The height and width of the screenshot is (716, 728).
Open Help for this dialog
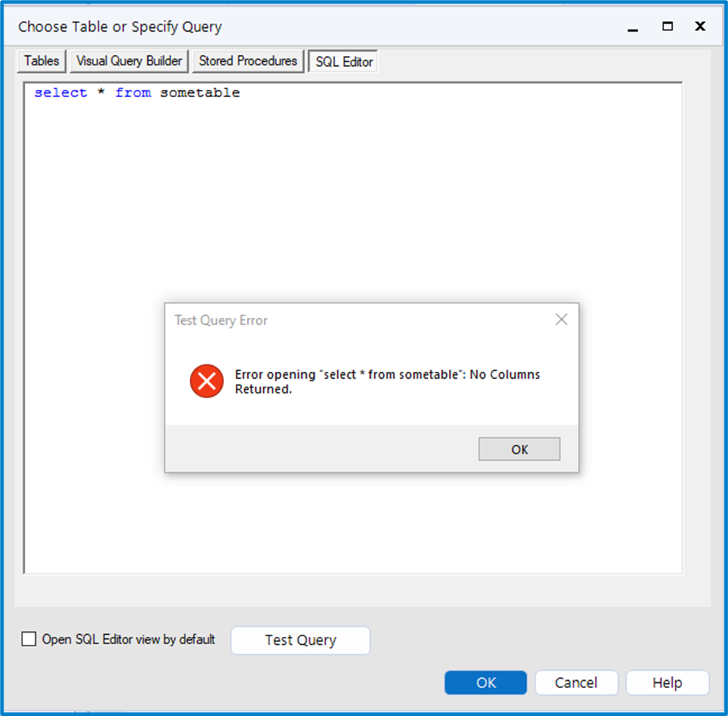click(x=667, y=682)
